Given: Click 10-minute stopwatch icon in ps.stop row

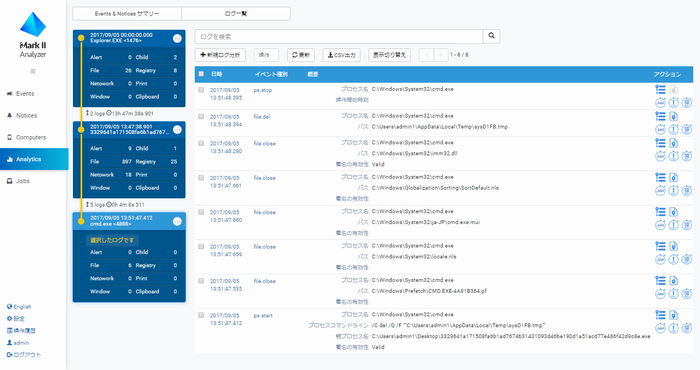Looking at the screenshot, I should pos(687,103).
